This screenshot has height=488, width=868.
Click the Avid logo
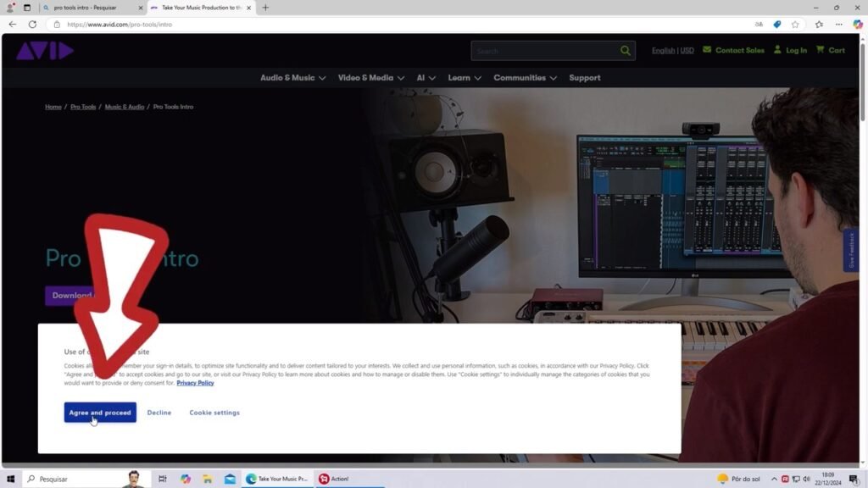(45, 50)
